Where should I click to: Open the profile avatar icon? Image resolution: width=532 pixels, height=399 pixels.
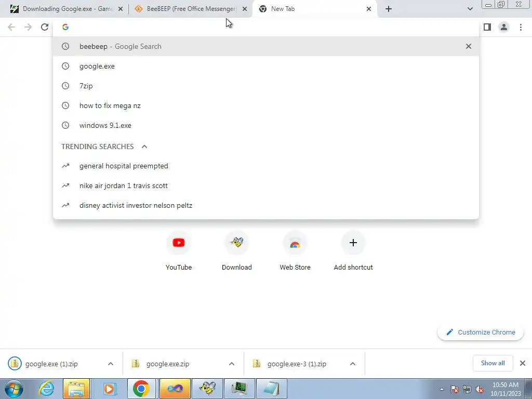[x=504, y=27]
